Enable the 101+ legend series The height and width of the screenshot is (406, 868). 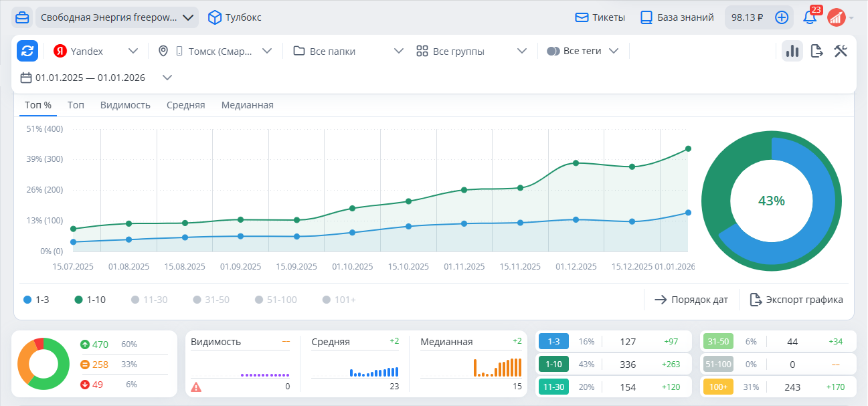pyautogui.click(x=339, y=300)
